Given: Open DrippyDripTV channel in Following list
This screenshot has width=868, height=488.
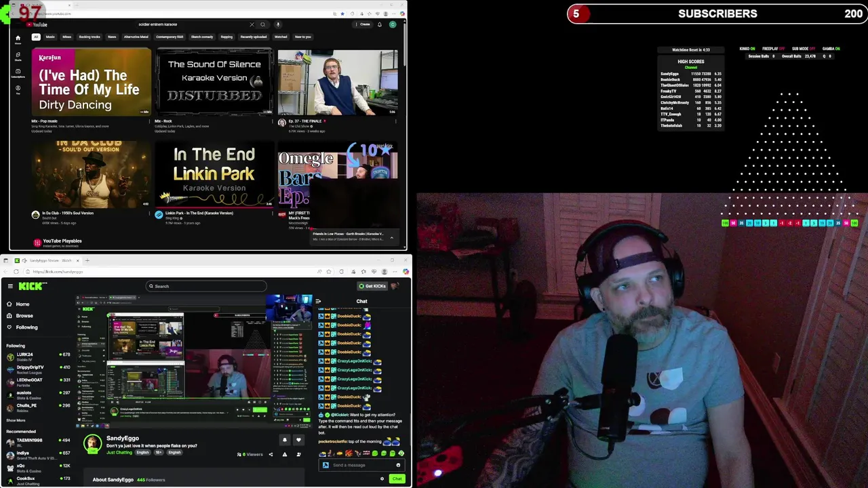Looking at the screenshot, I should [38, 369].
